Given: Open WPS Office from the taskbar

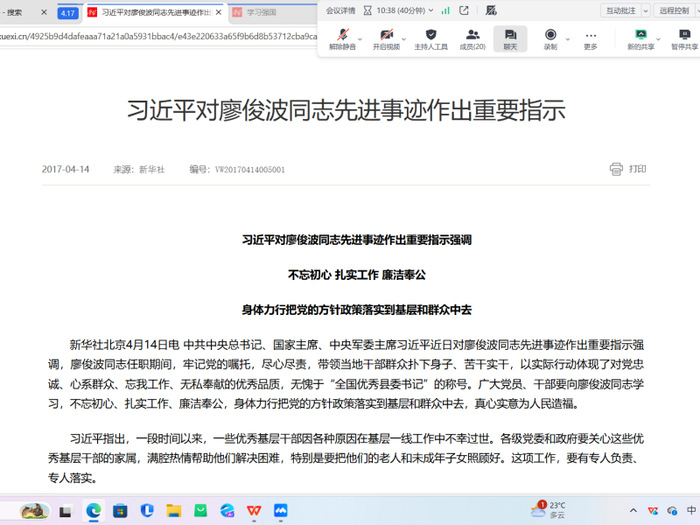Looking at the screenshot, I should 254,510.
